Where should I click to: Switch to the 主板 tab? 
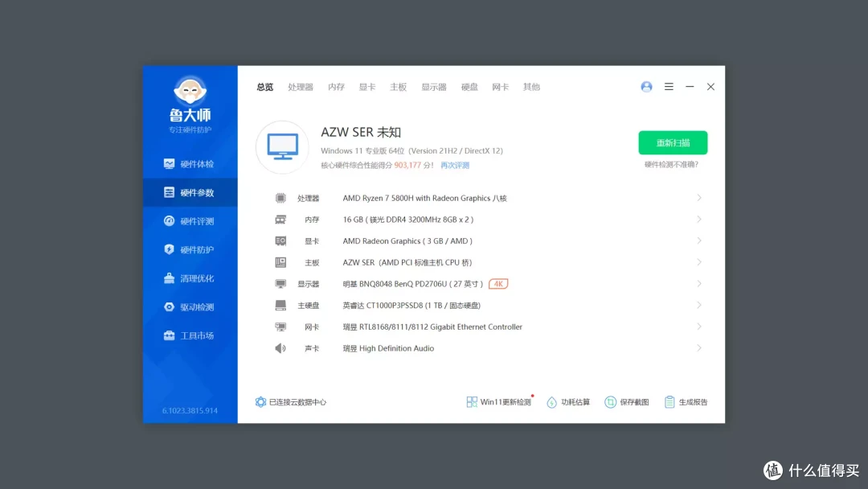click(x=398, y=87)
